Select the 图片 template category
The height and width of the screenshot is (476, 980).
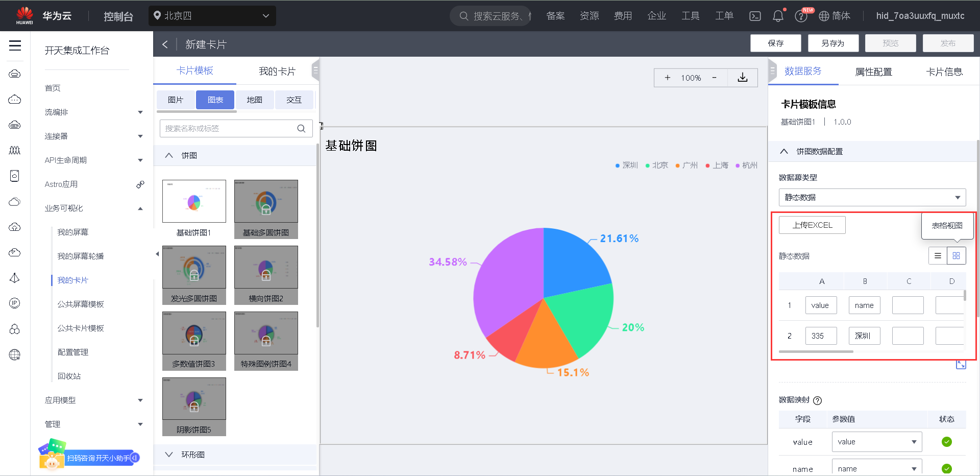(176, 100)
